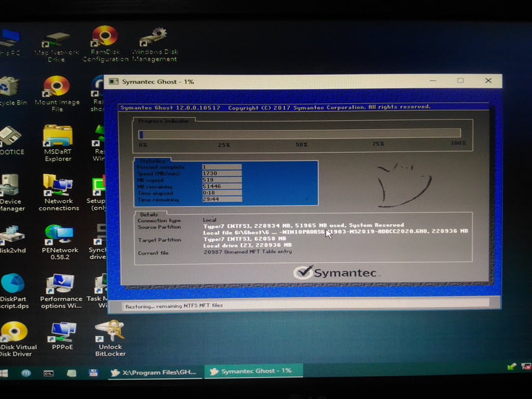
Task: Click the green notepad-like taskbar icon
Action: [71, 373]
